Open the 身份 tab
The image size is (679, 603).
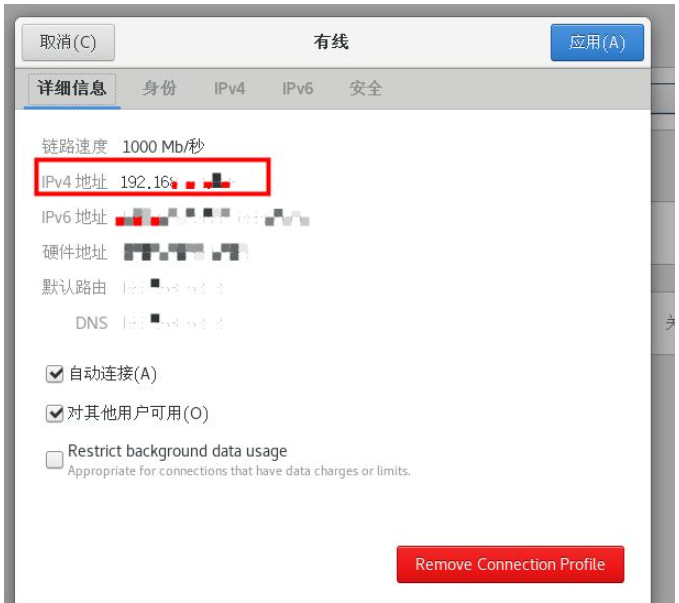(x=159, y=88)
